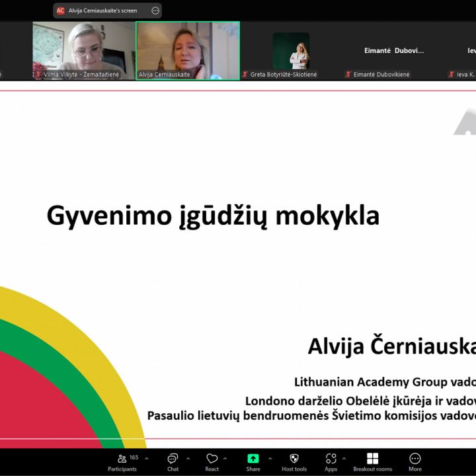The width and height of the screenshot is (476, 476).
Task: Click the Lithuanian Academy Group line
Action: click(385, 382)
